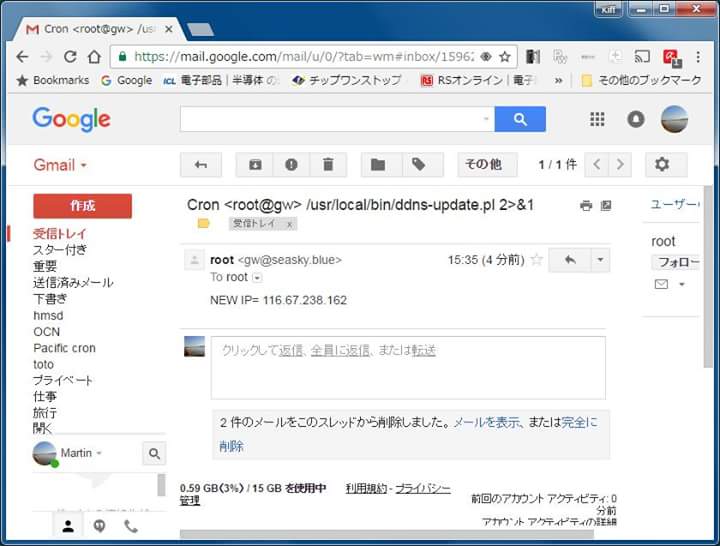Viewport: 720px width, 546px height.
Task: Close the Cron browser tab
Action: [169, 29]
